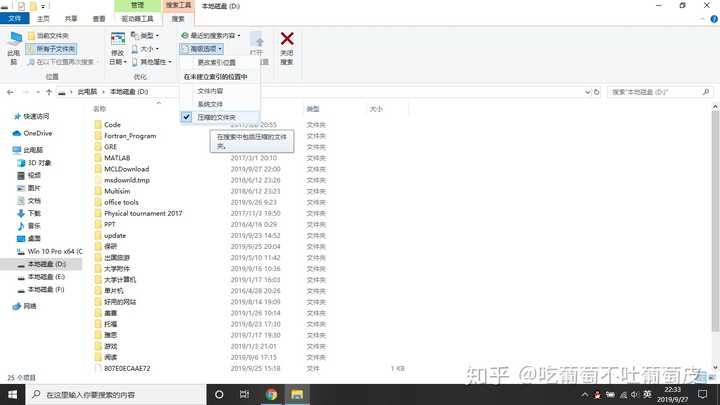Expand the 大小 filter dropdown
The width and height of the screenshot is (720, 405).
click(x=145, y=49)
